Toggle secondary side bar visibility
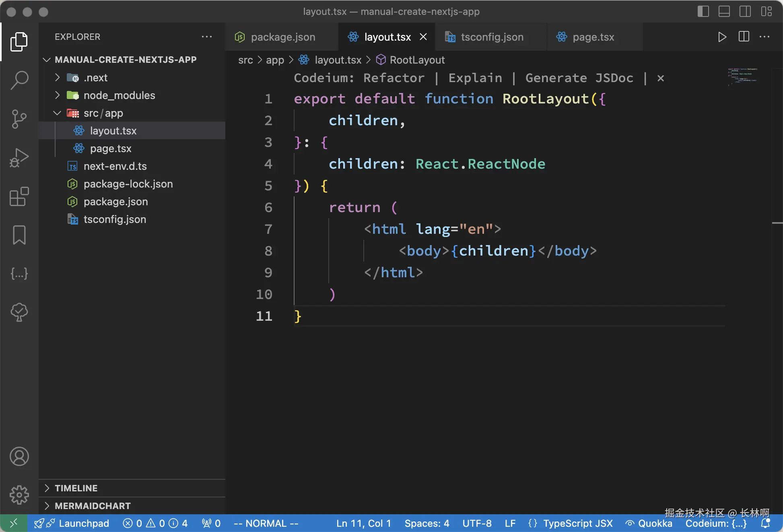This screenshot has width=783, height=532. [745, 12]
